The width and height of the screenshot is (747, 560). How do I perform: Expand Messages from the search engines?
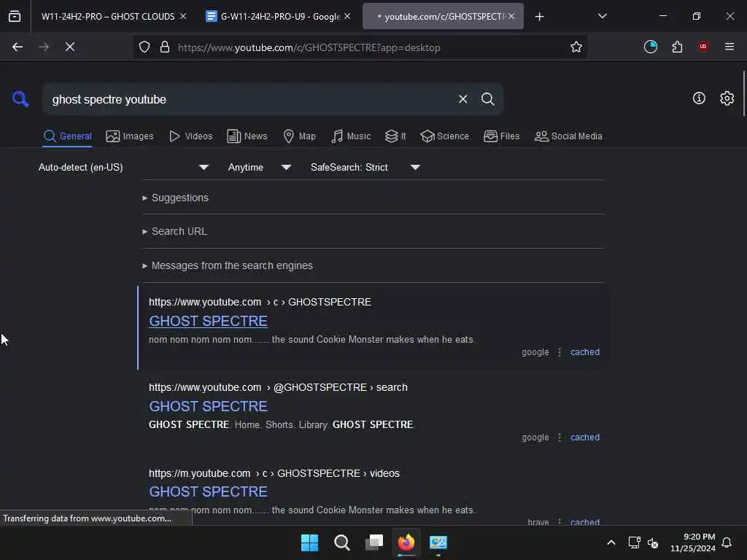coord(228,265)
